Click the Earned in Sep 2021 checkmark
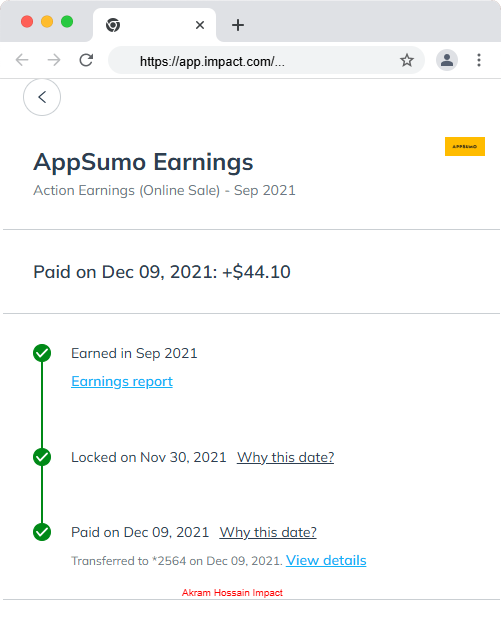 click(x=42, y=353)
